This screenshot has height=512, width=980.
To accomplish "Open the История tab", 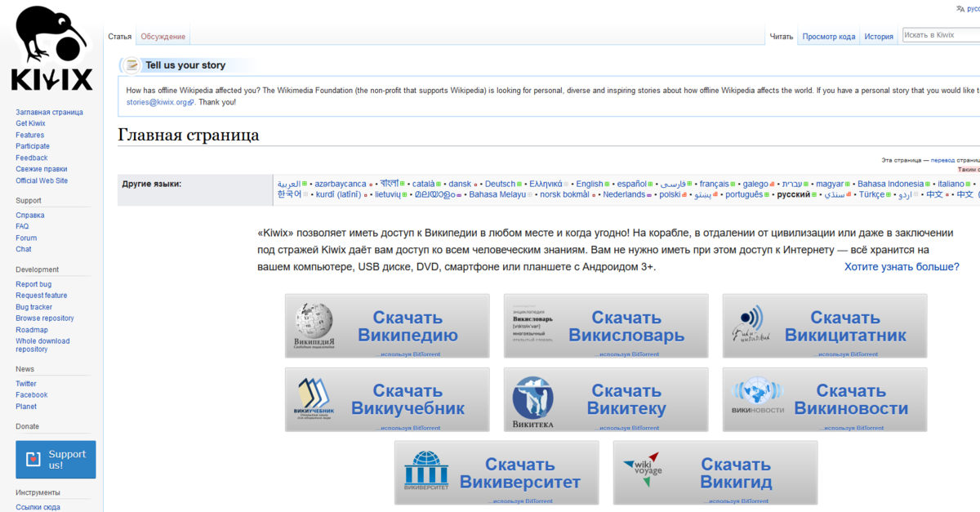I will point(879,37).
